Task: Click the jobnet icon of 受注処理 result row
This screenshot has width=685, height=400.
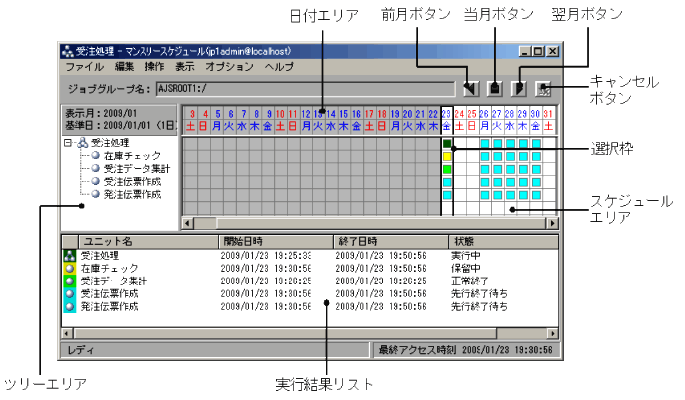Action: pyautogui.click(x=69, y=255)
